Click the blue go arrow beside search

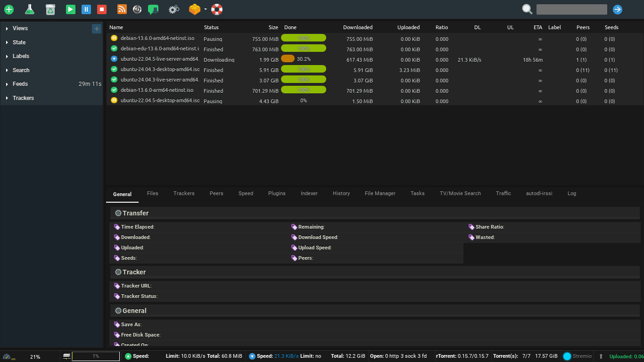click(x=618, y=9)
